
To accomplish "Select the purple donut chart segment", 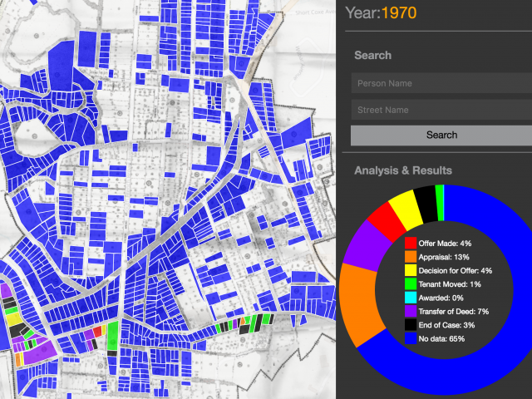I will tap(364, 246).
